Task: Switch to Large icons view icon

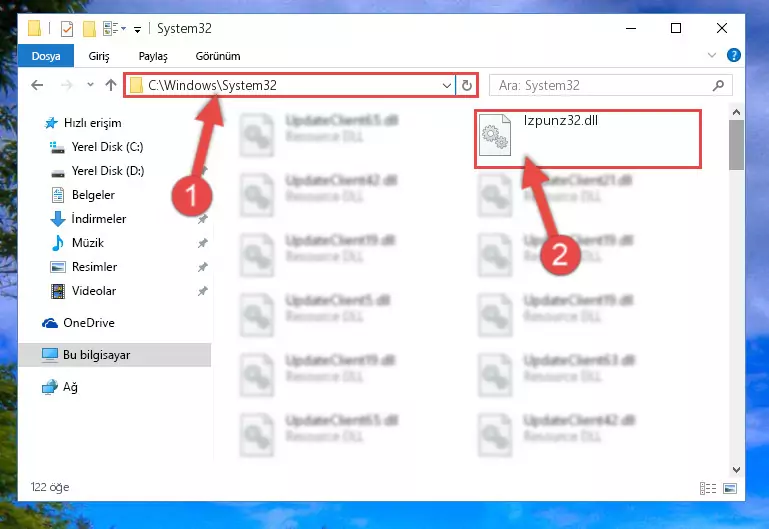Action: 730,488
